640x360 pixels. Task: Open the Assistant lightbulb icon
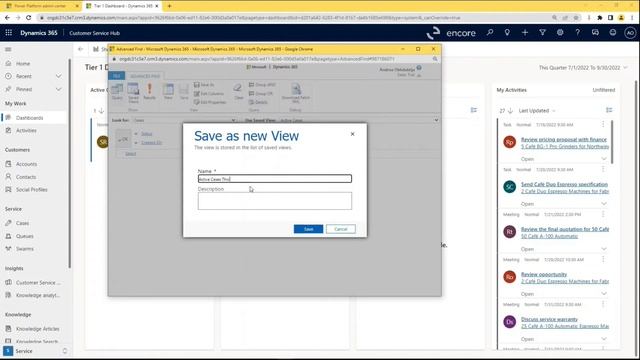pyautogui.click(x=507, y=33)
